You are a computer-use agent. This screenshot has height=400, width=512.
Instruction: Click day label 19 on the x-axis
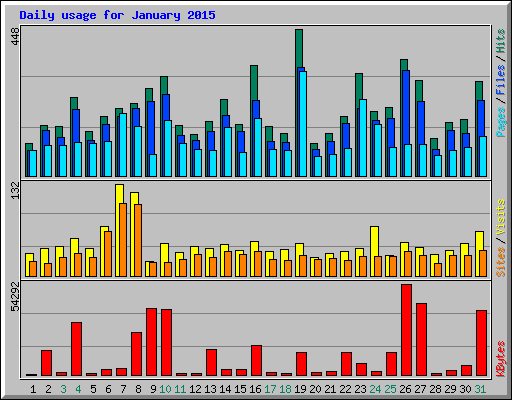tap(300, 389)
